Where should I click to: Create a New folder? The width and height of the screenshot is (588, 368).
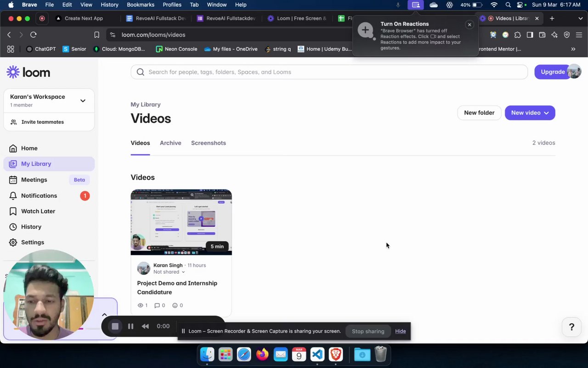479,113
